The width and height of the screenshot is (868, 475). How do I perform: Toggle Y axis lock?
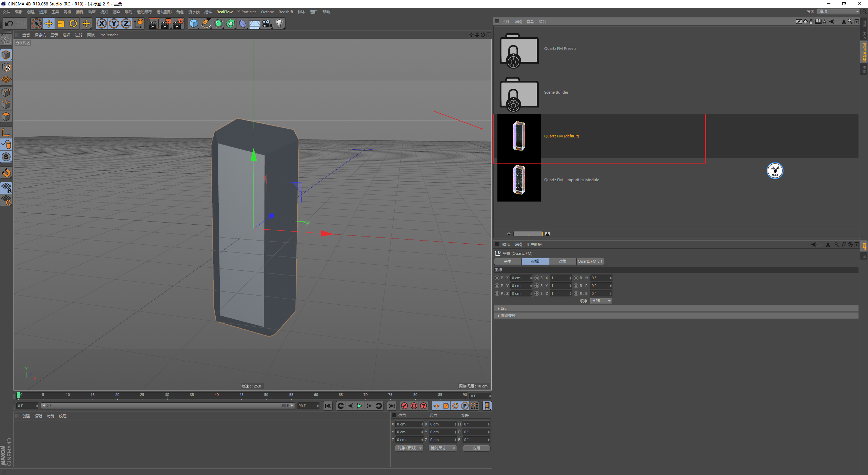click(x=114, y=23)
